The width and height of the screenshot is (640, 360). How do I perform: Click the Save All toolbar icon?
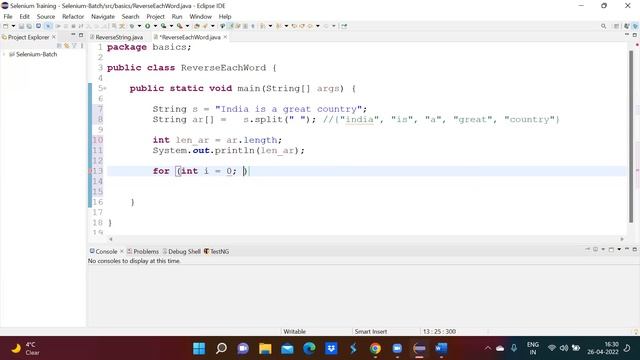click(29, 26)
